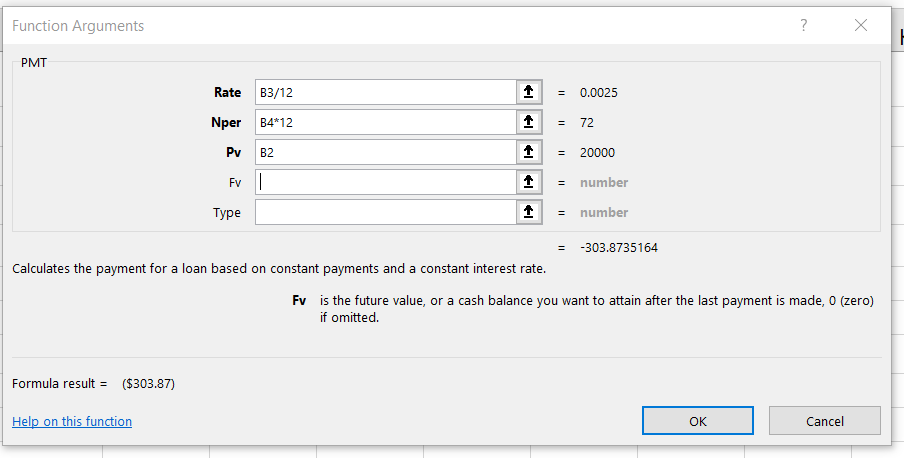904x458 pixels.
Task: Open the Help on this function link
Action: tap(72, 422)
